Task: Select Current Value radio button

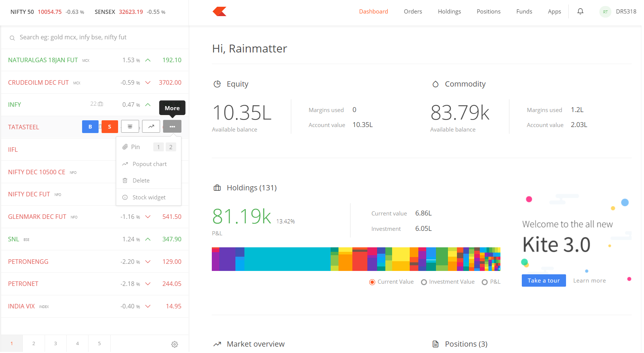Action: [x=373, y=283]
